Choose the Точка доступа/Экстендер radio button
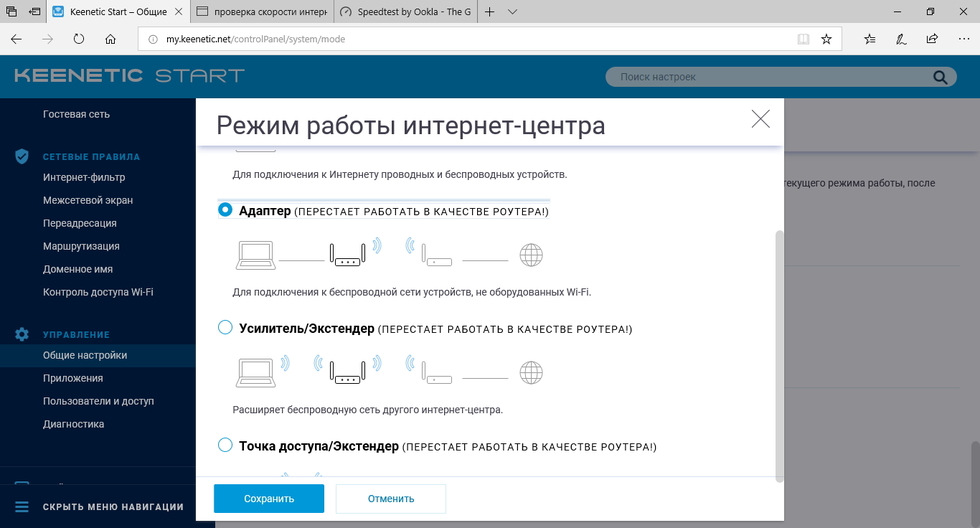The width and height of the screenshot is (980, 528). [225, 445]
